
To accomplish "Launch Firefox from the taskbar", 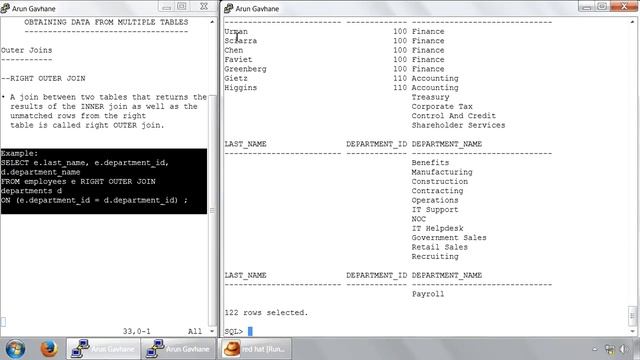I will pyautogui.click(x=49, y=349).
